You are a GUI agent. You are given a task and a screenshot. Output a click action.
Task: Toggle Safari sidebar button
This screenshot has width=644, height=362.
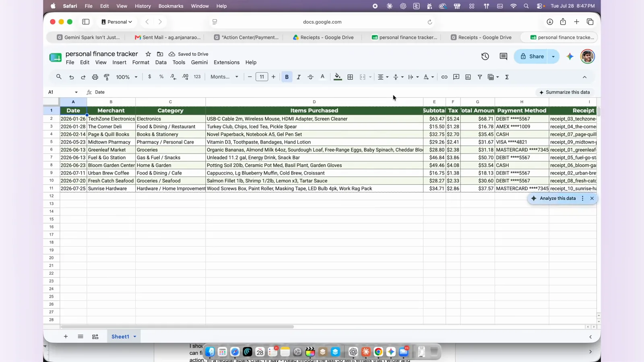[86, 22]
